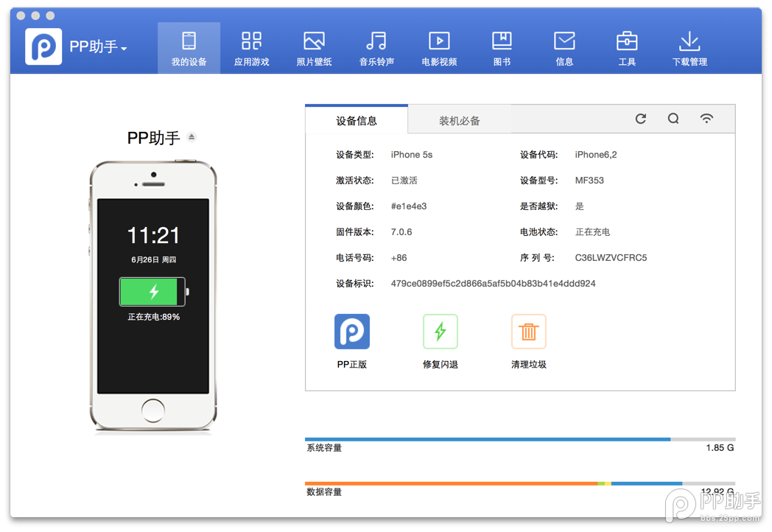Click the 清理垃圾 label
772x532 pixels.
tap(529, 365)
